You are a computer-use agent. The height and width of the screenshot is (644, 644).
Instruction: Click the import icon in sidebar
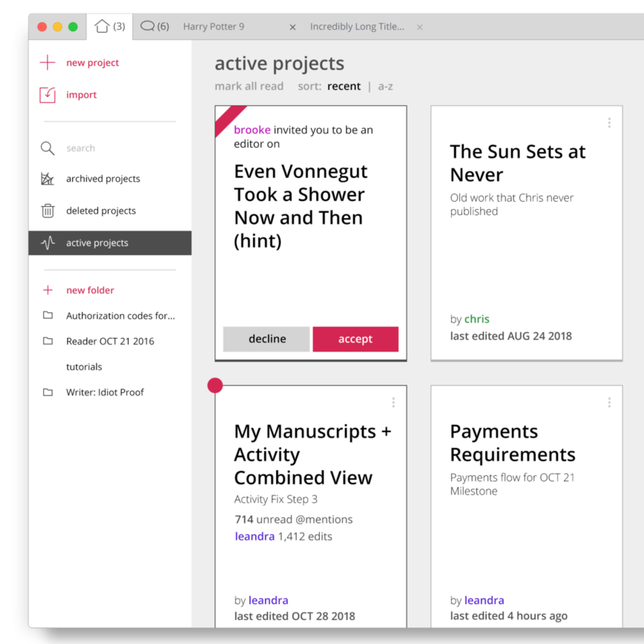[47, 95]
